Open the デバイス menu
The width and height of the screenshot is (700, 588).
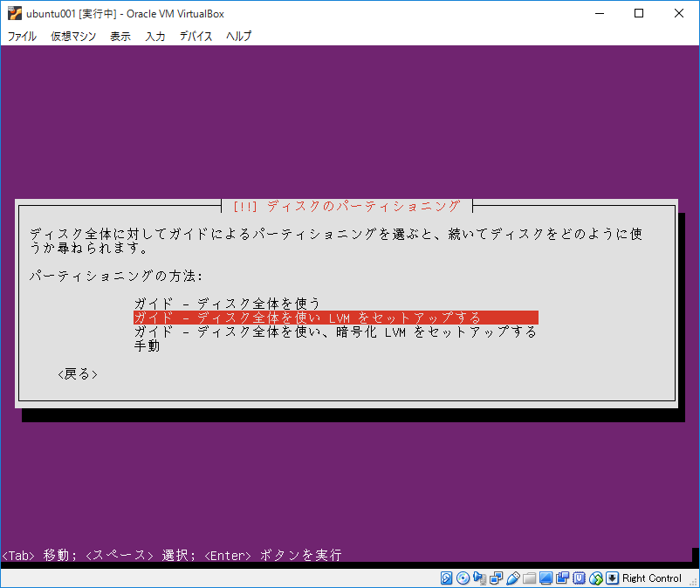[195, 37]
